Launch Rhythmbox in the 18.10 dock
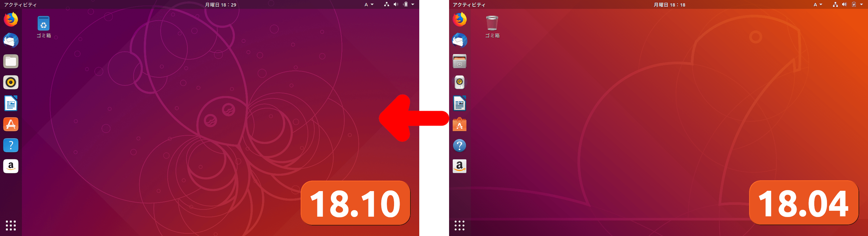Viewport: 868px width, 236px height. pyautogui.click(x=11, y=82)
